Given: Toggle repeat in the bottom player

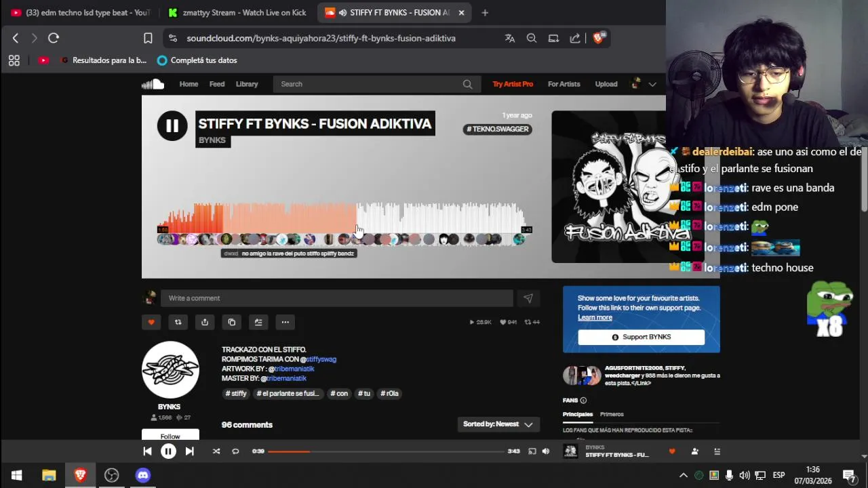Looking at the screenshot, I should (x=235, y=451).
